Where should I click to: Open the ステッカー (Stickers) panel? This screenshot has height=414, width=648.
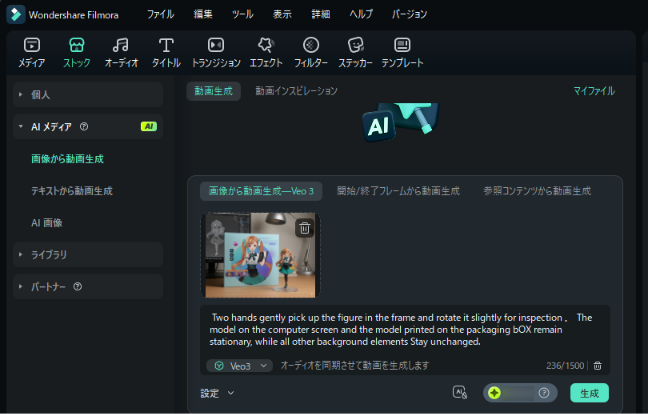355,52
